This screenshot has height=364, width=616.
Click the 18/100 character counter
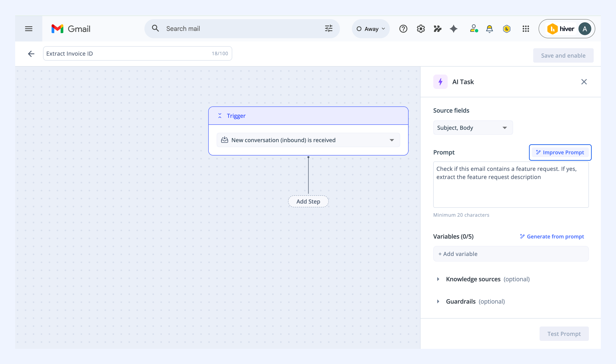point(220,53)
